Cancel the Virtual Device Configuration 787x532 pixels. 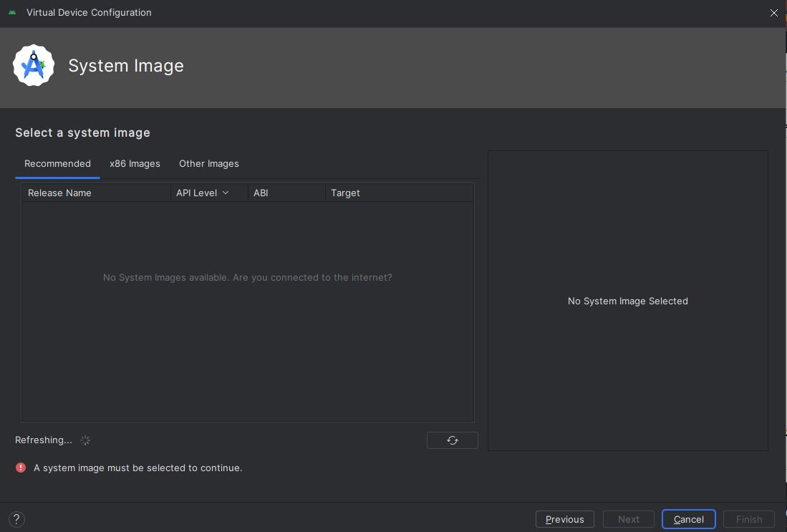pos(688,519)
